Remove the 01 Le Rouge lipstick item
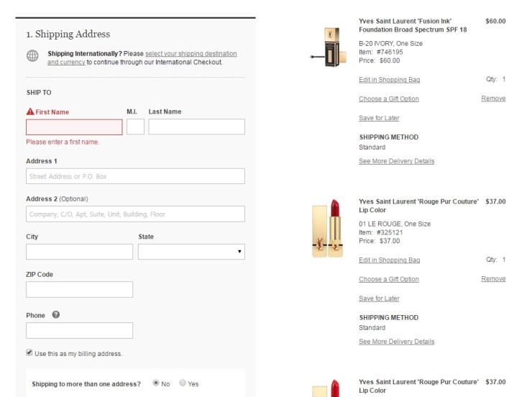This screenshot has width=532, height=397. coord(493,279)
